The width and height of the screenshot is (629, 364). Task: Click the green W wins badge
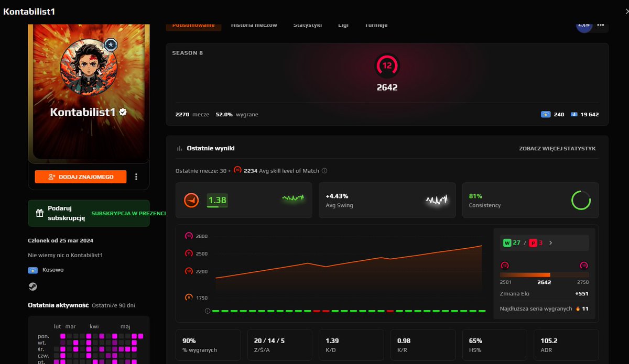pyautogui.click(x=507, y=243)
